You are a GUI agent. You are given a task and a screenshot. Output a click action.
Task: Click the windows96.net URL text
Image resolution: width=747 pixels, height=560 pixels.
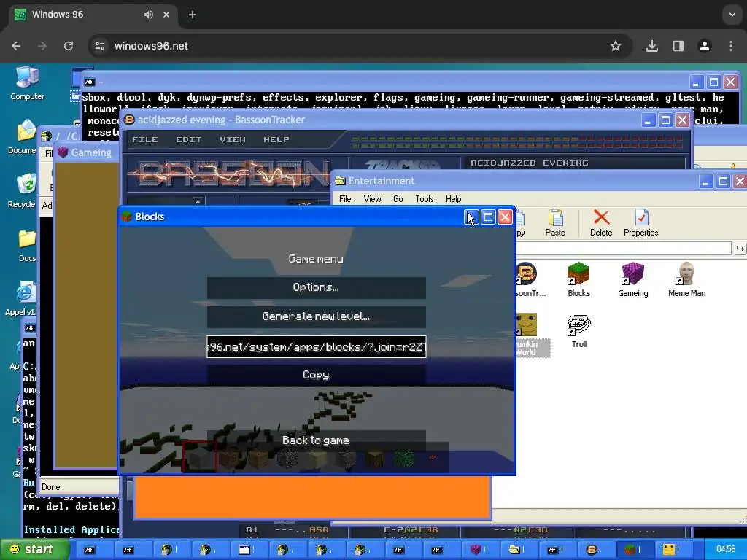[x=151, y=46]
